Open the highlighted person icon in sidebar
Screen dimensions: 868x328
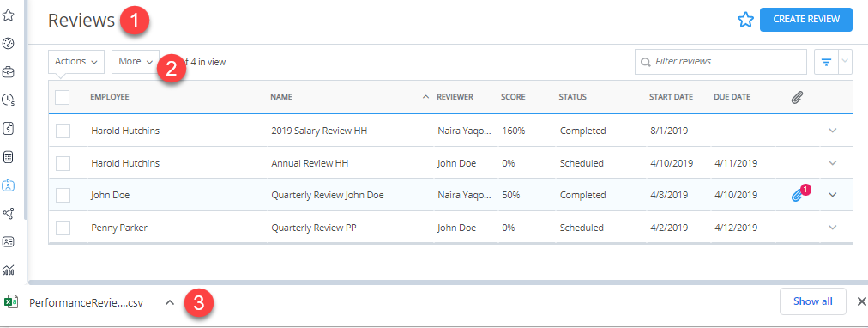click(8, 185)
